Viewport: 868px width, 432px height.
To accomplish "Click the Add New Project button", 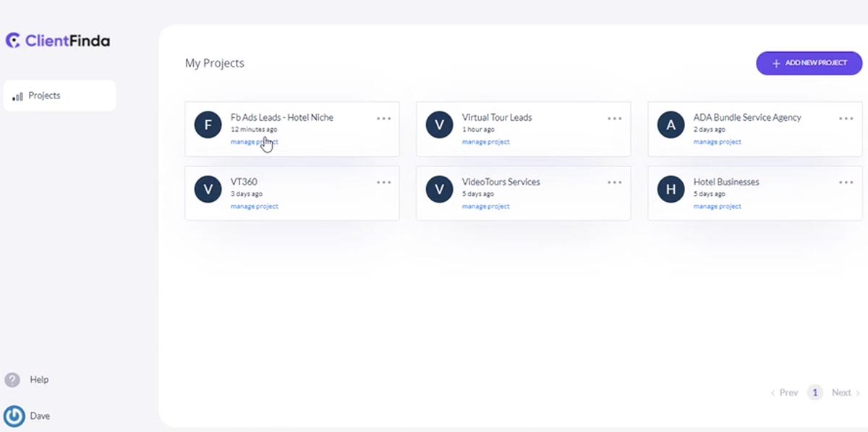I will pos(809,63).
